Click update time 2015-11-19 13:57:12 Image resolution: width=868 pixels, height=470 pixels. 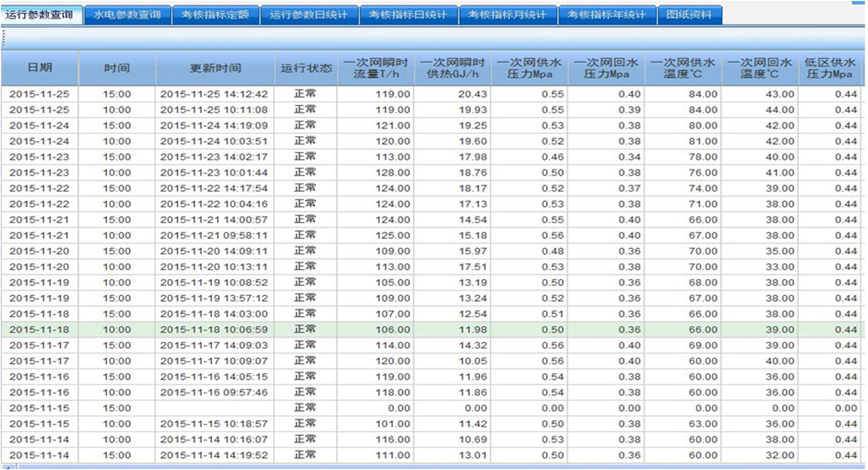214,299
